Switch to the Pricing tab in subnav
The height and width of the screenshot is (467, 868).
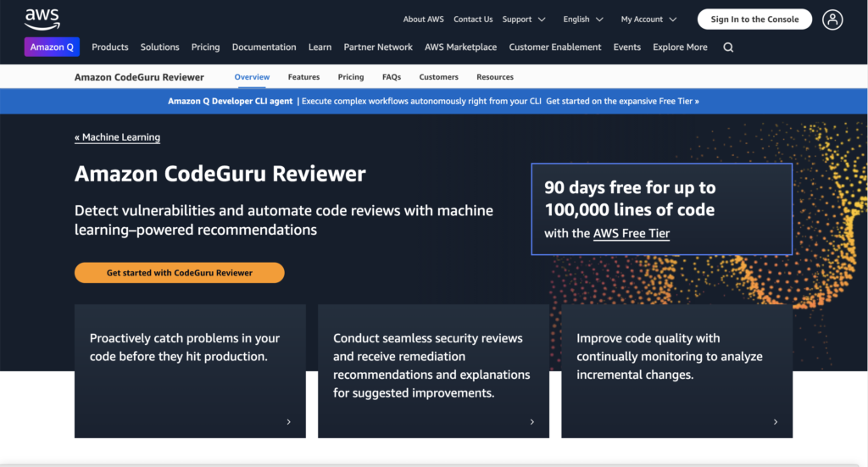coord(351,77)
